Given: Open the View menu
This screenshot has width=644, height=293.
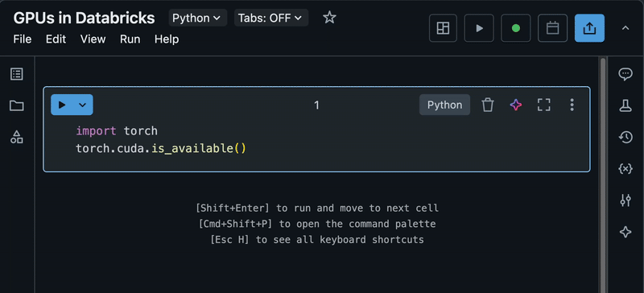Looking at the screenshot, I should (x=93, y=39).
